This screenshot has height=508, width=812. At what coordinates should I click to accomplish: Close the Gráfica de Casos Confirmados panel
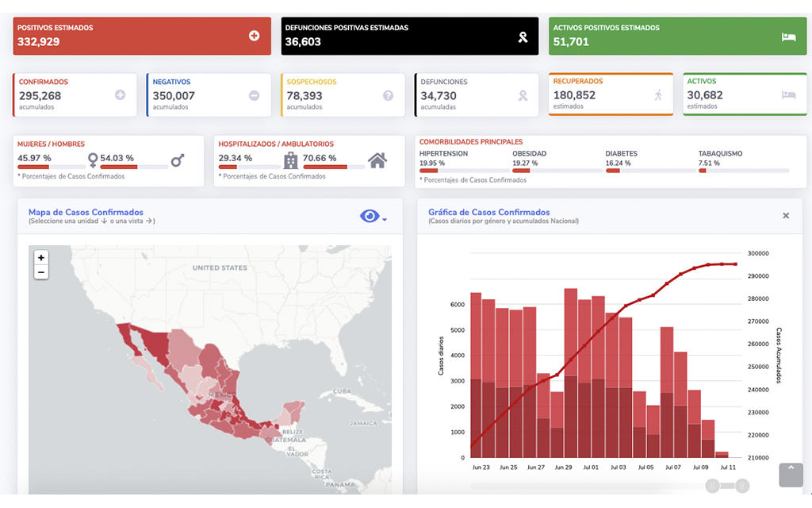[786, 216]
